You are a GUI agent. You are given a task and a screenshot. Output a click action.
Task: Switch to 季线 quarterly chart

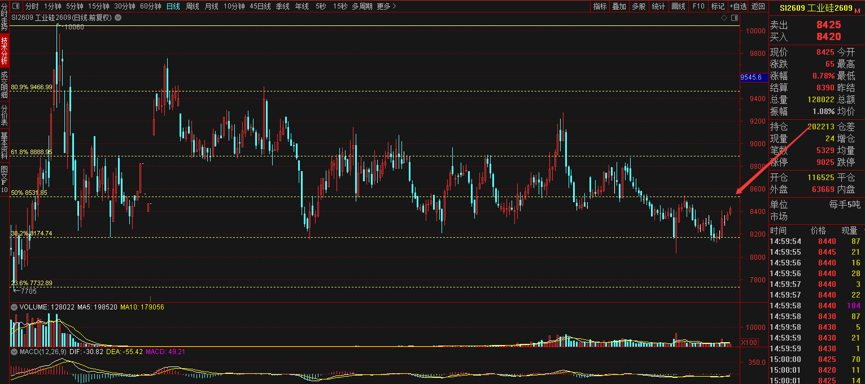[282, 7]
